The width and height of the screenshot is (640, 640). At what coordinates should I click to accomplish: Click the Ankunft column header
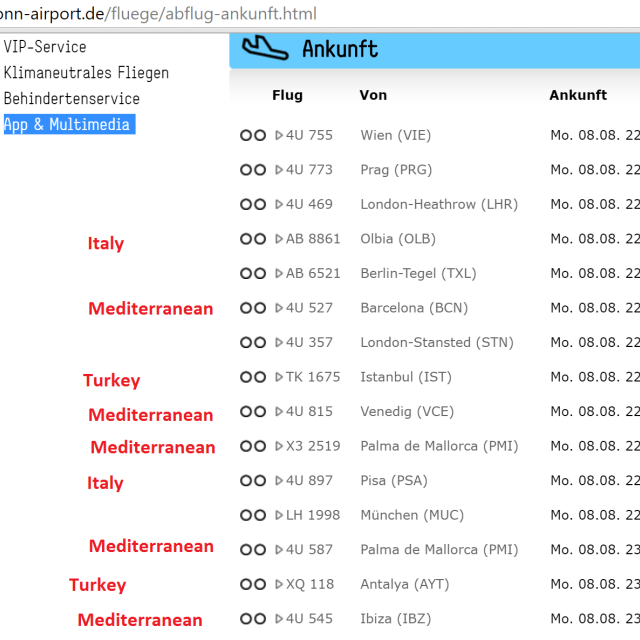(x=577, y=95)
